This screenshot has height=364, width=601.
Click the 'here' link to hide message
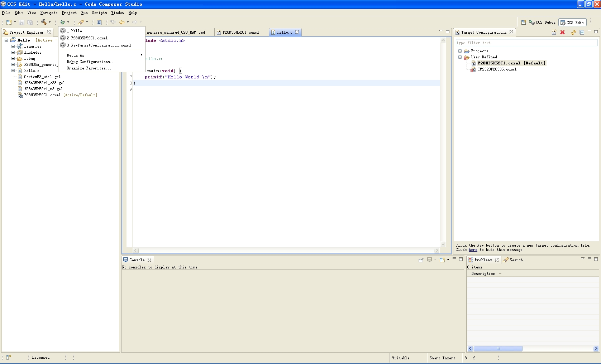pyautogui.click(x=473, y=250)
